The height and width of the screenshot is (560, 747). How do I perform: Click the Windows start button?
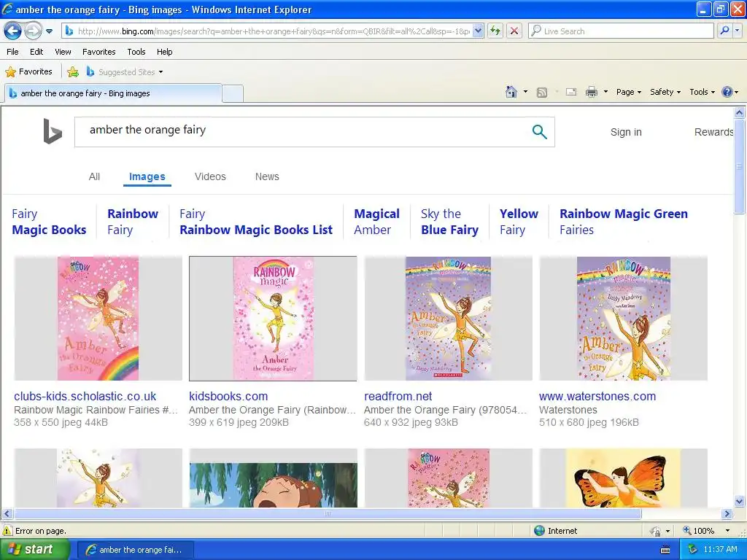pos(35,549)
